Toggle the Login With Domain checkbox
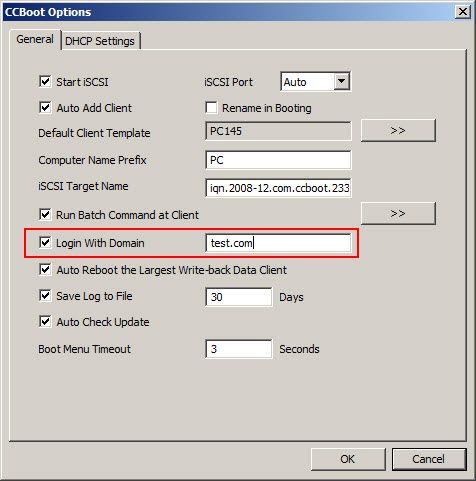This screenshot has width=476, height=481. tap(45, 243)
